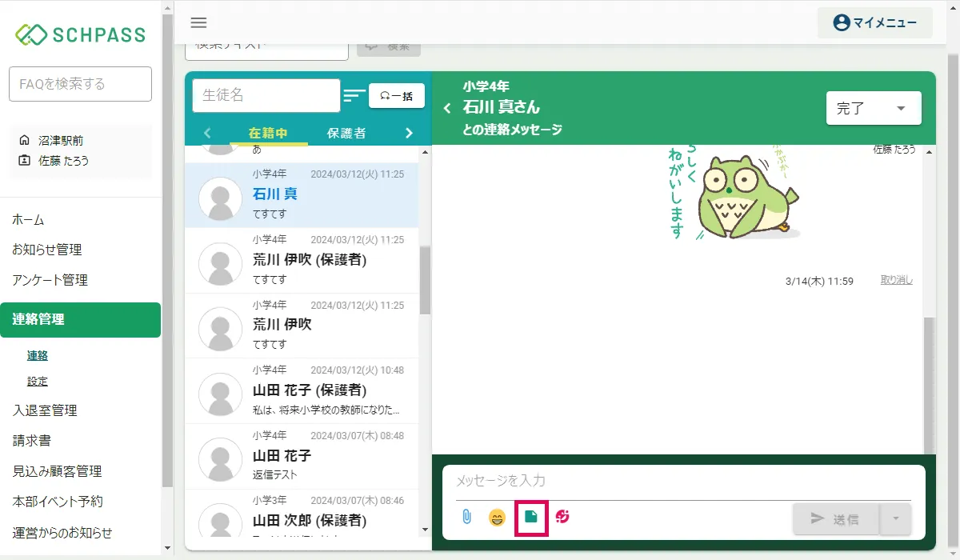Click the avatar of 荒川 伊吹 without 保護者
The height and width of the screenshot is (560, 960).
tap(221, 329)
